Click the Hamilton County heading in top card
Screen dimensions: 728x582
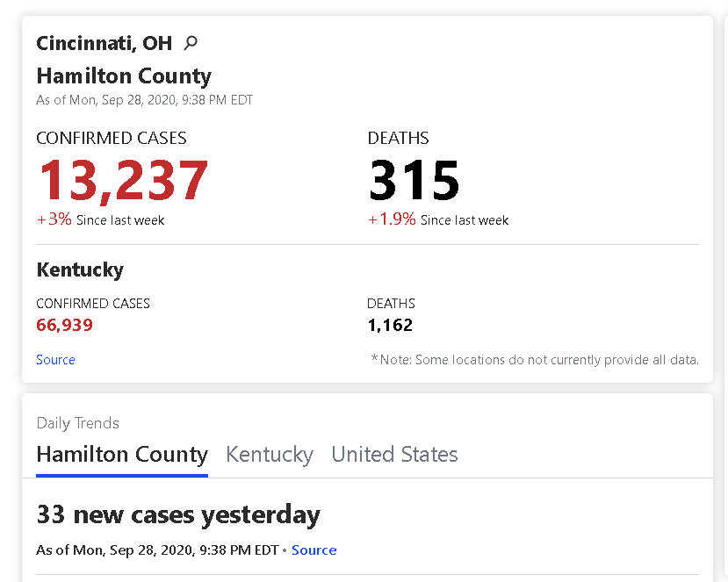pos(124,76)
